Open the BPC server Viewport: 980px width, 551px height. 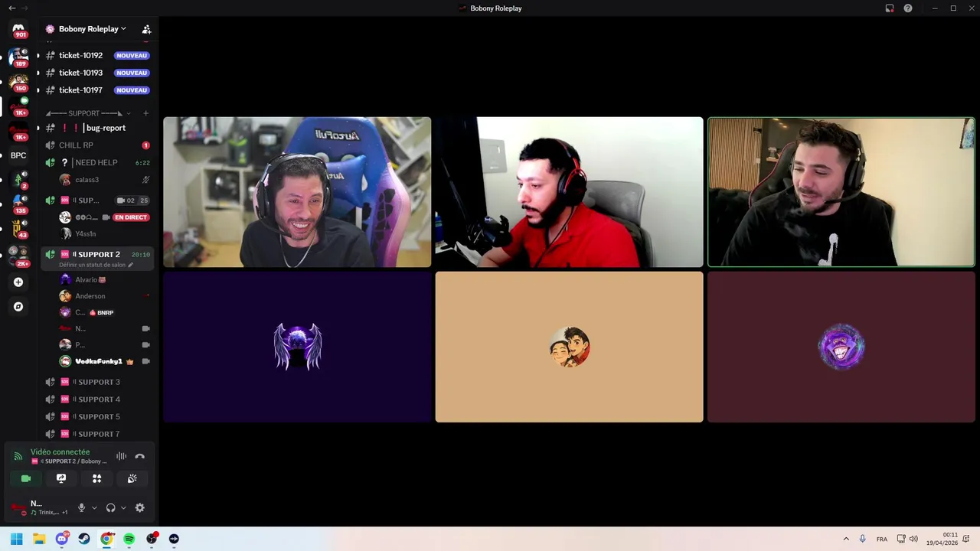(18, 155)
